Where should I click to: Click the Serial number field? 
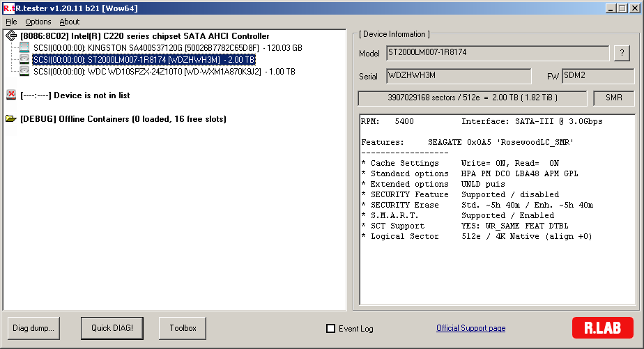point(461,76)
